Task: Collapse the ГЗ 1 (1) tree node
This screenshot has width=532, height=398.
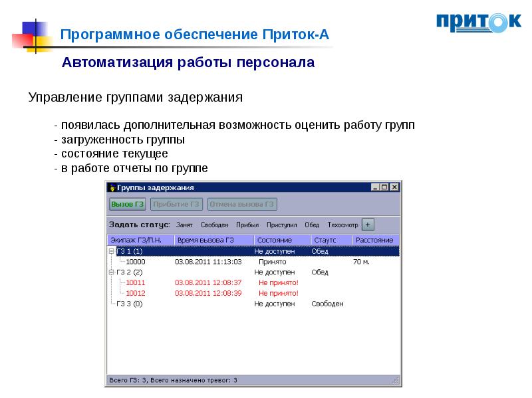Action: pyautogui.click(x=111, y=251)
